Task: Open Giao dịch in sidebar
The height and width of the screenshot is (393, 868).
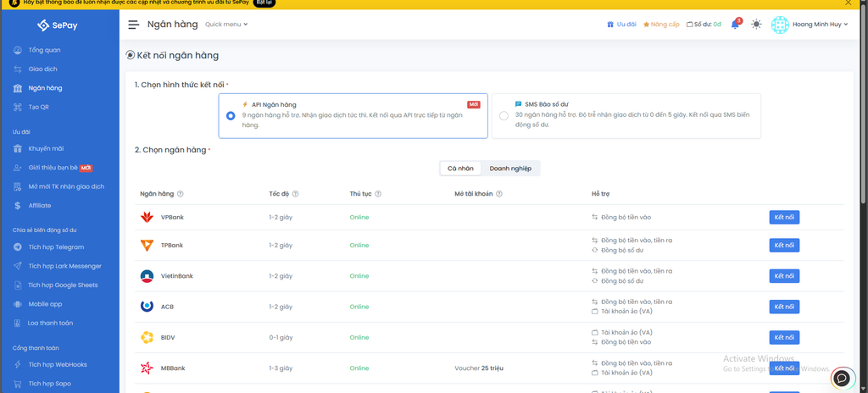Action: (42, 69)
